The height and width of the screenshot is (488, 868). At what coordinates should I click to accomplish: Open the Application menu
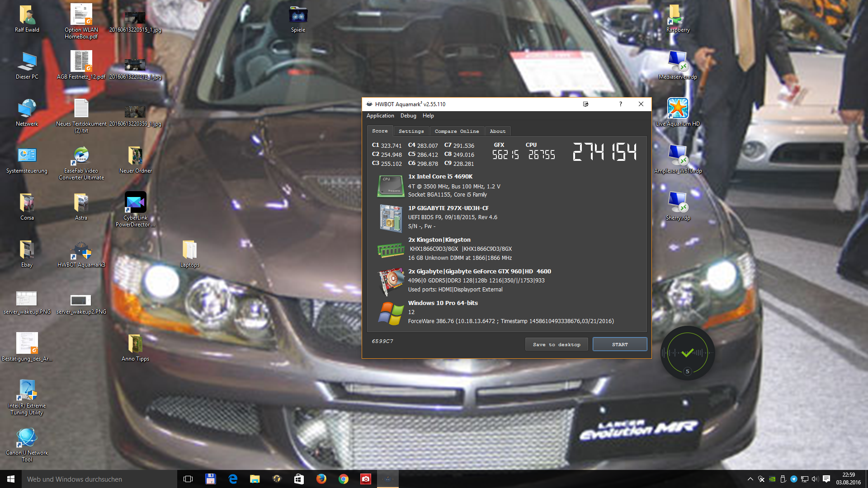[380, 116]
